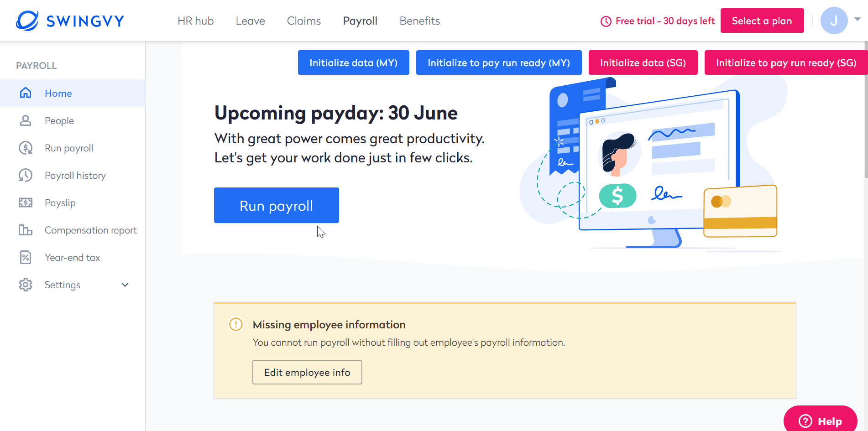Viewport: 868px width, 431px height.
Task: Click the Swingvy logo
Action: (70, 21)
